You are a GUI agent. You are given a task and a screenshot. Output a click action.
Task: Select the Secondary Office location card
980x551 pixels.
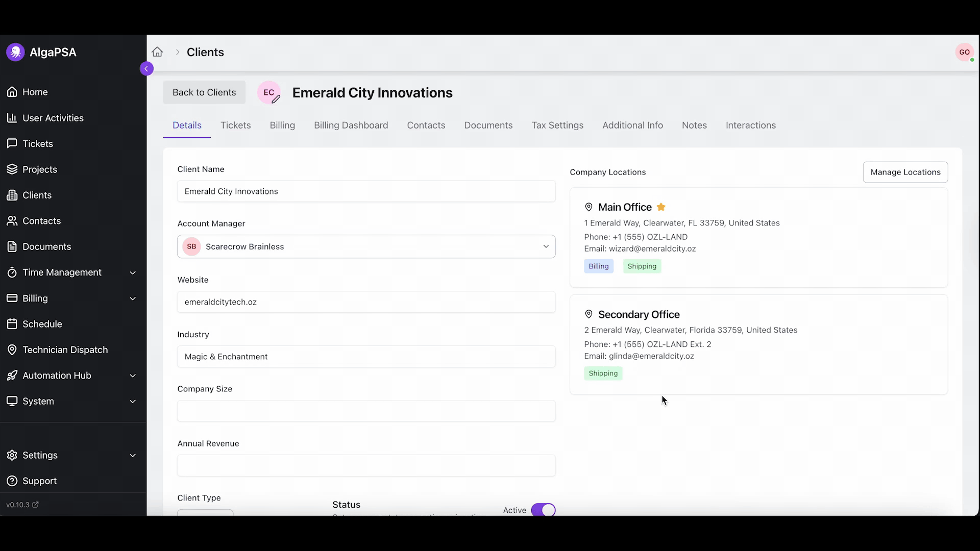pyautogui.click(x=758, y=344)
